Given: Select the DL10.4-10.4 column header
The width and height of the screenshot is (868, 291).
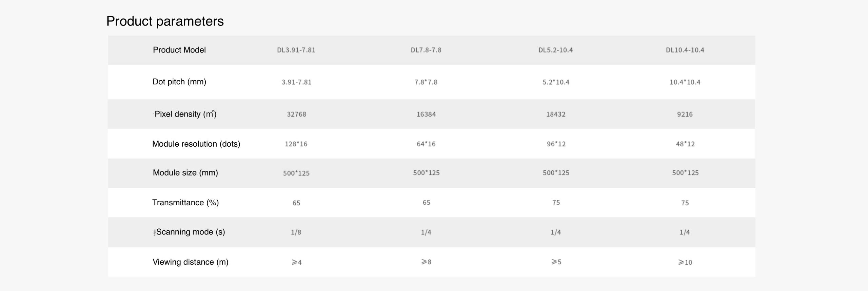Looking at the screenshot, I should [x=685, y=50].
